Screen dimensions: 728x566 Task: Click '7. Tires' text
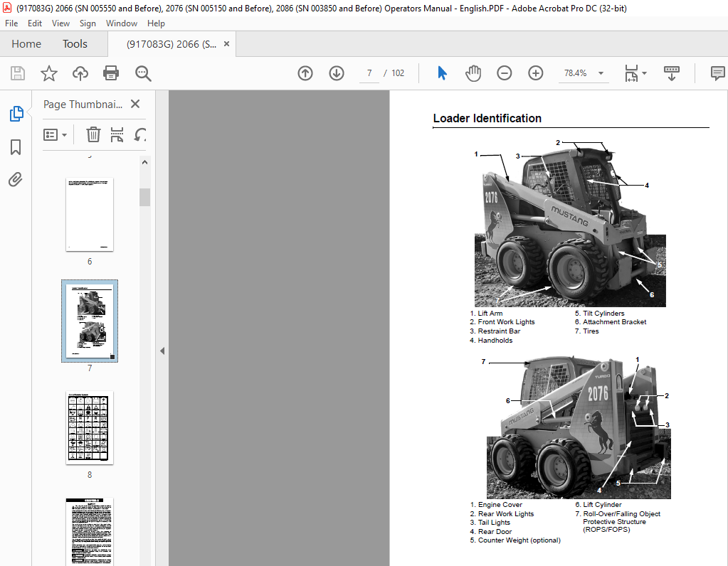point(587,331)
